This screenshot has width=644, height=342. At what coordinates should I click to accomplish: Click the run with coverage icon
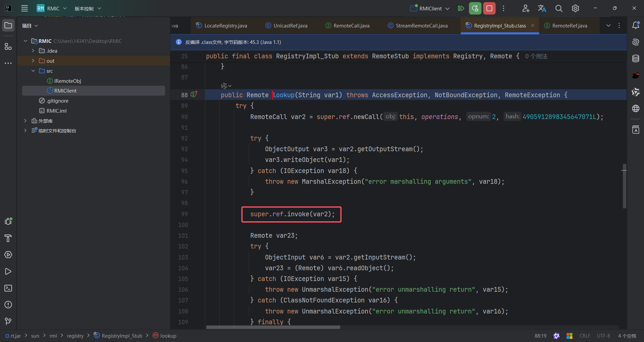click(461, 8)
